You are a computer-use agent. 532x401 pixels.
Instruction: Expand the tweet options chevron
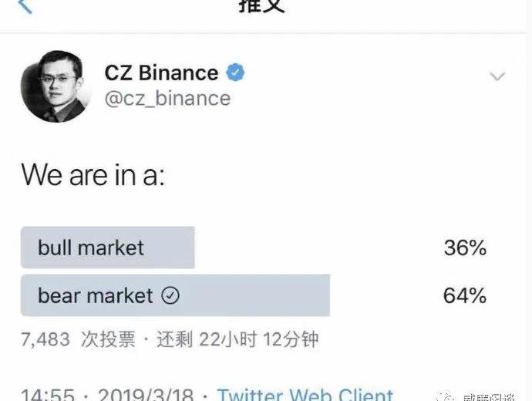tap(498, 76)
